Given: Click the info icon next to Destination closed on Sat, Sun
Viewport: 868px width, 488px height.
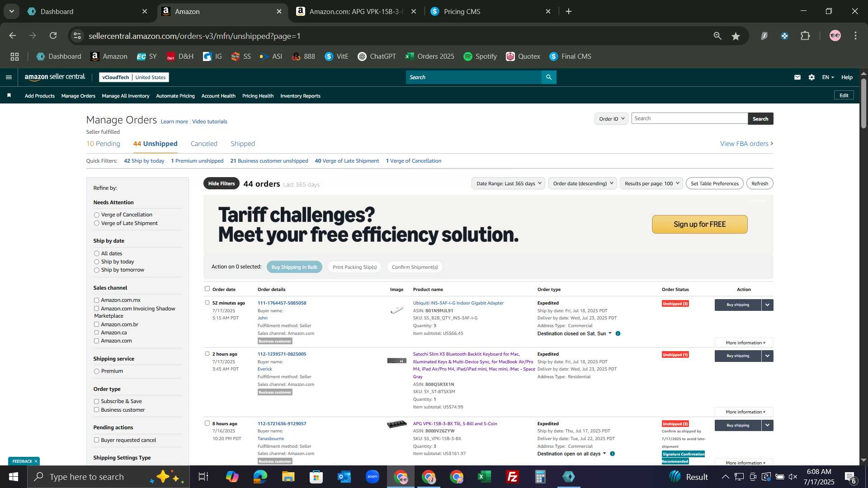Looking at the screenshot, I should click(618, 333).
